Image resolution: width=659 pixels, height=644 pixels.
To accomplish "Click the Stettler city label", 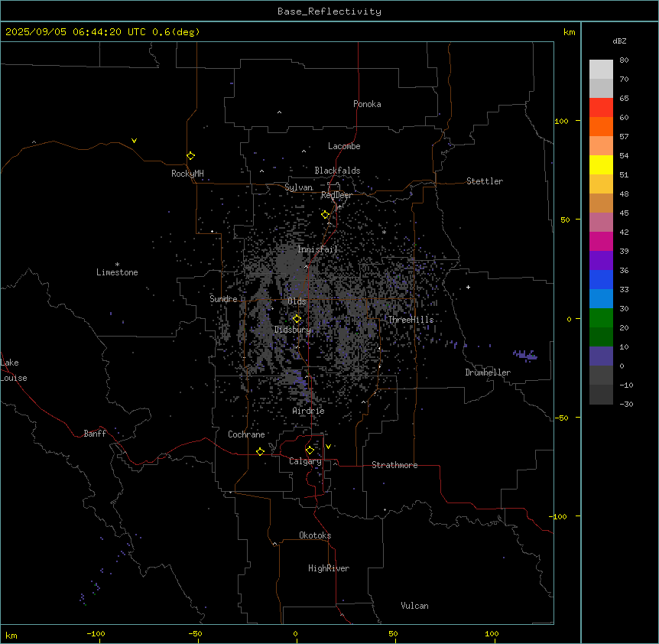I will point(485,181).
